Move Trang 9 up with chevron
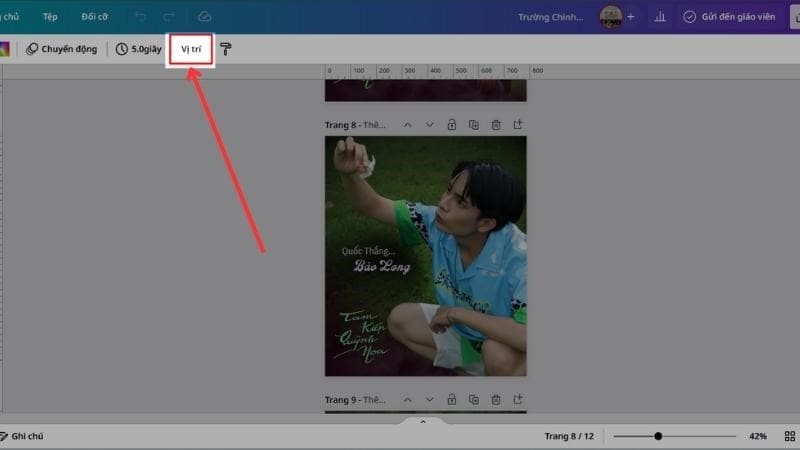Viewport: 800px width, 450px height. 408,400
